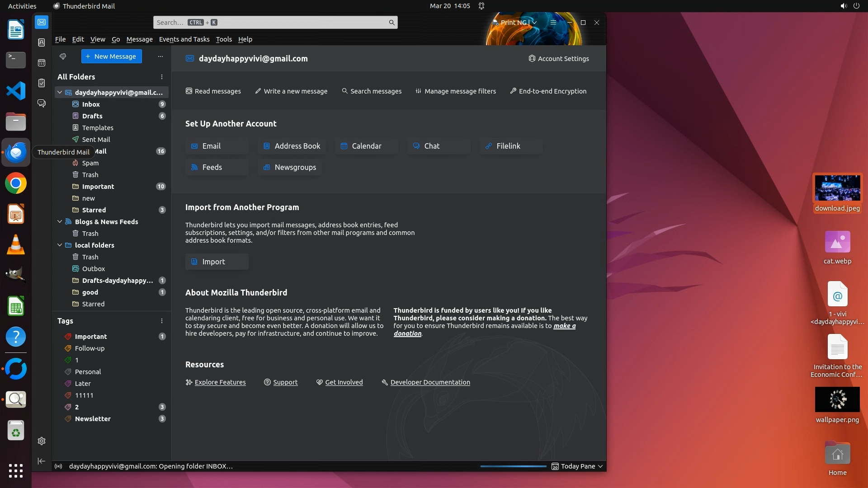Open All Folders options three-dot menu
This screenshot has width=868, height=488.
(x=161, y=77)
